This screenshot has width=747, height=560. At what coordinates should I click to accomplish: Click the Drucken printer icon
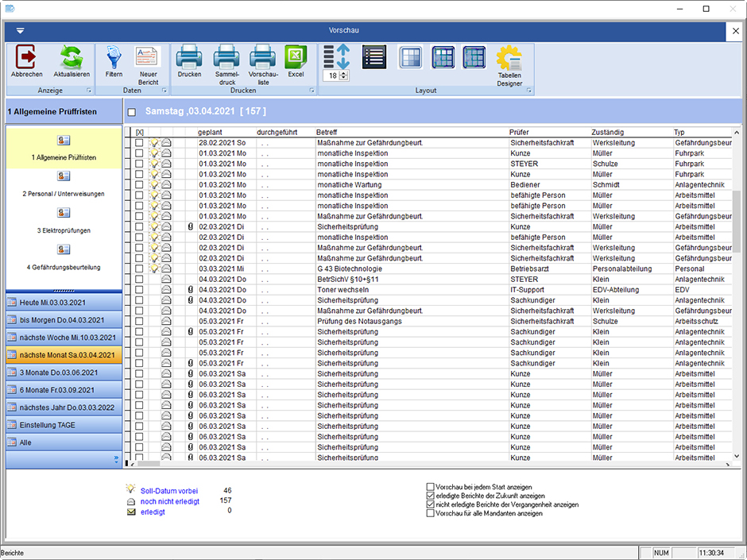point(189,58)
